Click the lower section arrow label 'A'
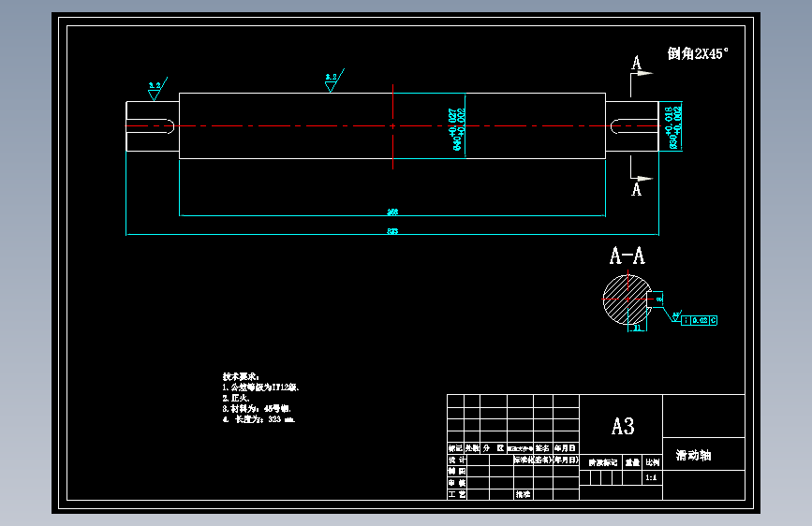 pyautogui.click(x=637, y=189)
